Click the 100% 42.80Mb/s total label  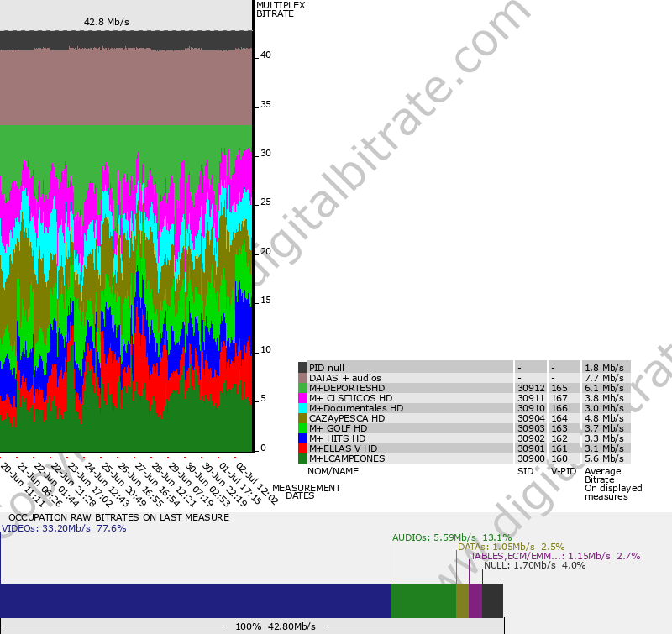point(276,626)
